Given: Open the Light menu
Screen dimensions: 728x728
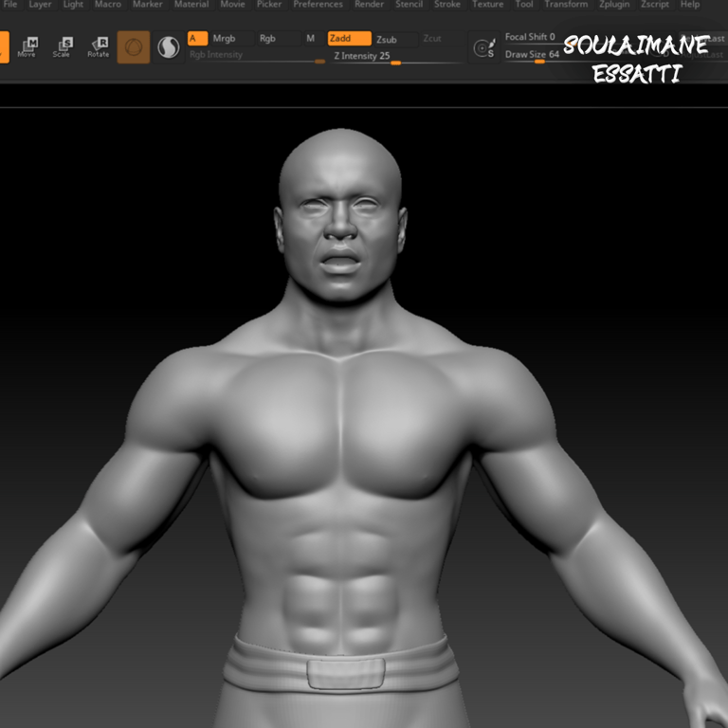Looking at the screenshot, I should 73,4.
